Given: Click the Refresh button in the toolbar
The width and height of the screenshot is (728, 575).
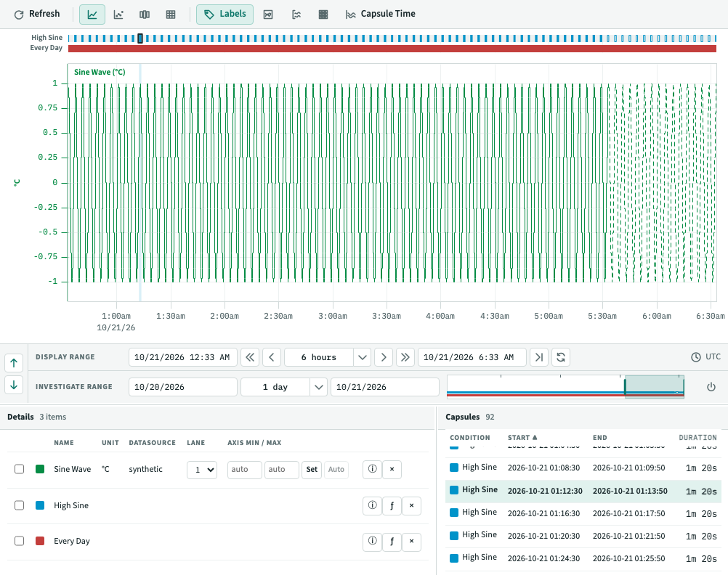Looking at the screenshot, I should point(37,14).
